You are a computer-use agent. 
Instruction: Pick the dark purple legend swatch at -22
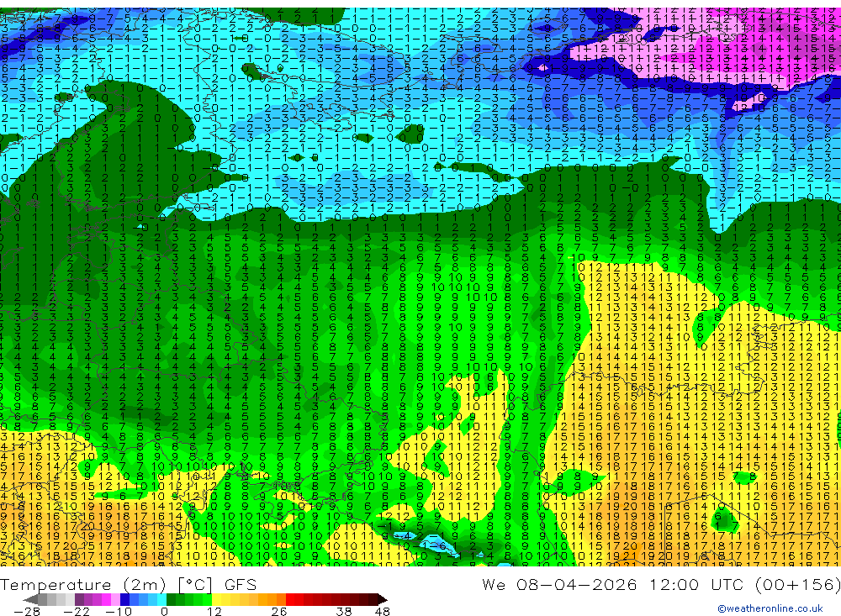click(79, 599)
